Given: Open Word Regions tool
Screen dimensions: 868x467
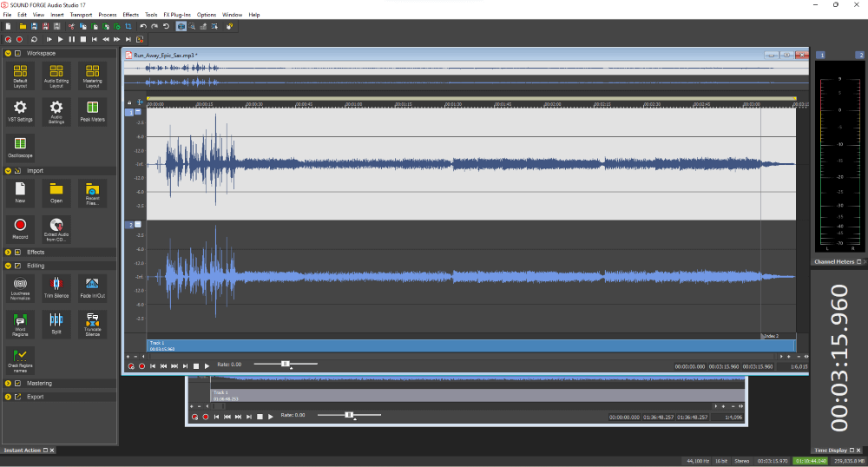Looking at the screenshot, I should pos(20,325).
